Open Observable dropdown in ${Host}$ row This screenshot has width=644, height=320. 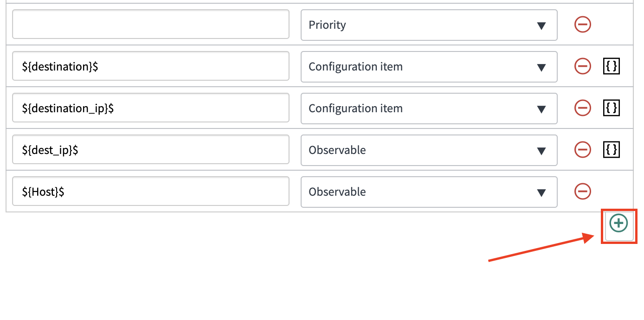[x=429, y=192]
